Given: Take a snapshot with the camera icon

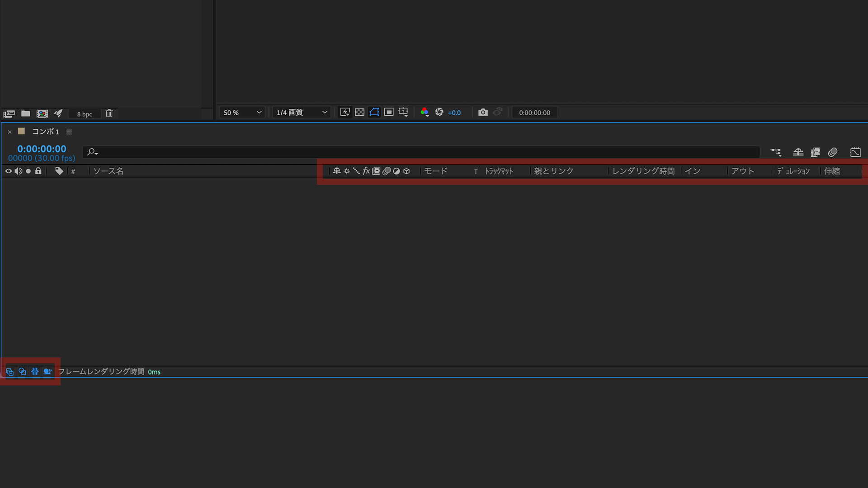Looking at the screenshot, I should (483, 113).
